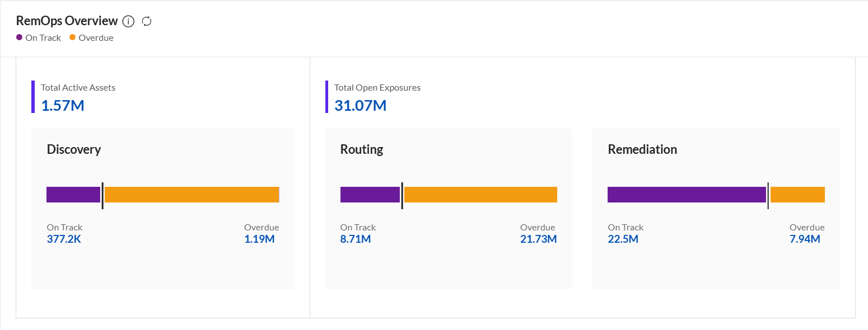Click the orange Overdue segment in Remediation bar
This screenshot has height=330, width=868.
click(x=797, y=195)
